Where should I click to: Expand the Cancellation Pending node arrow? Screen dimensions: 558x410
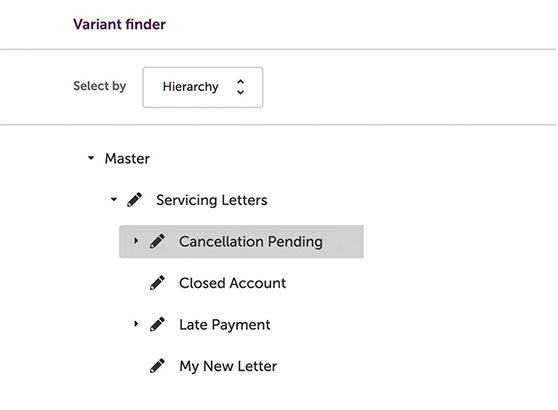[x=136, y=241]
